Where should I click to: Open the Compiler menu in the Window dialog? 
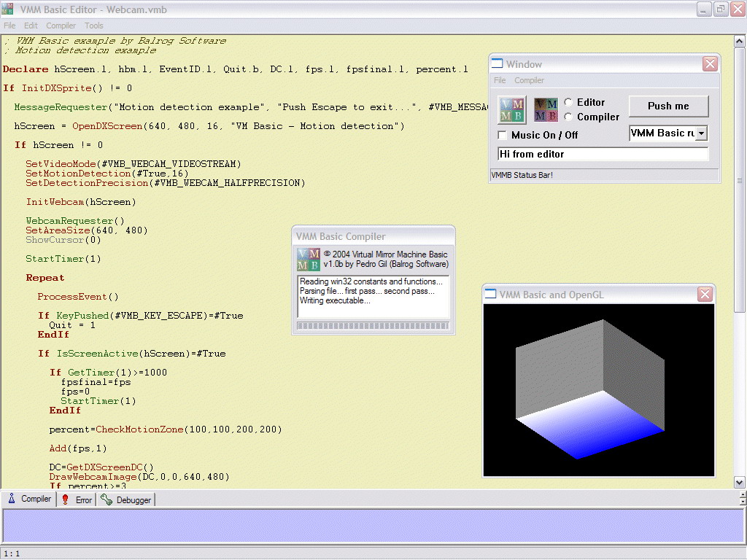coord(529,80)
